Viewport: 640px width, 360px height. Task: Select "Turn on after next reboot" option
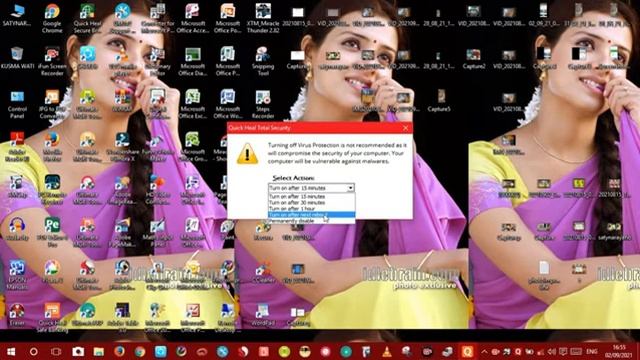311,215
